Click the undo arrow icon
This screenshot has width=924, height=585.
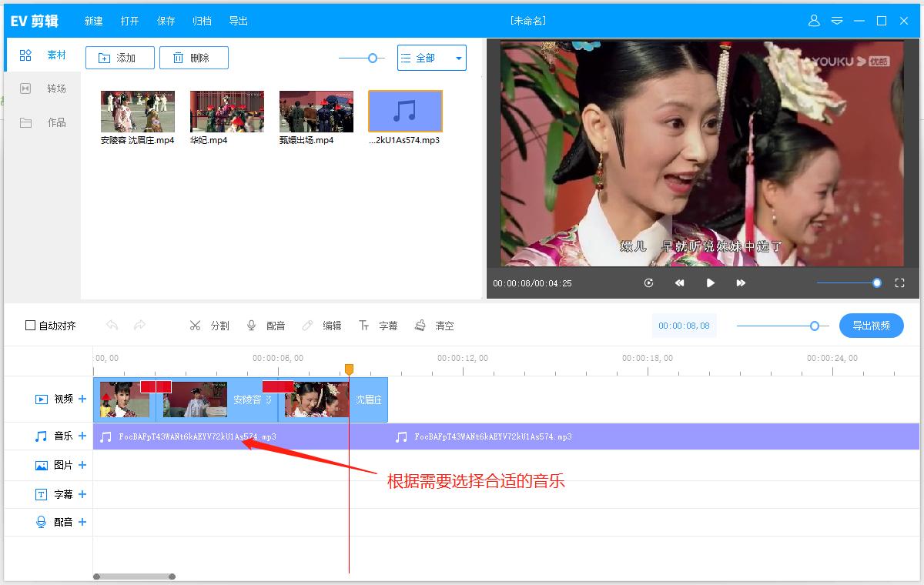tap(112, 326)
